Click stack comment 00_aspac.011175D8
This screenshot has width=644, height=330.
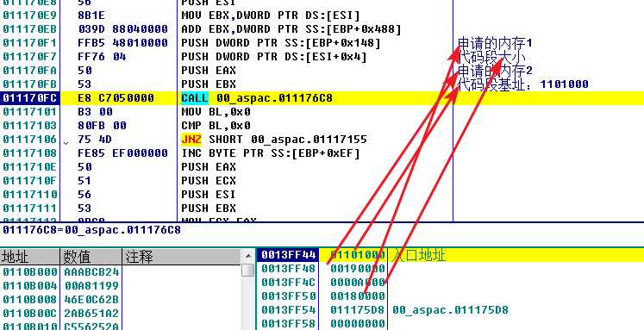[451, 310]
